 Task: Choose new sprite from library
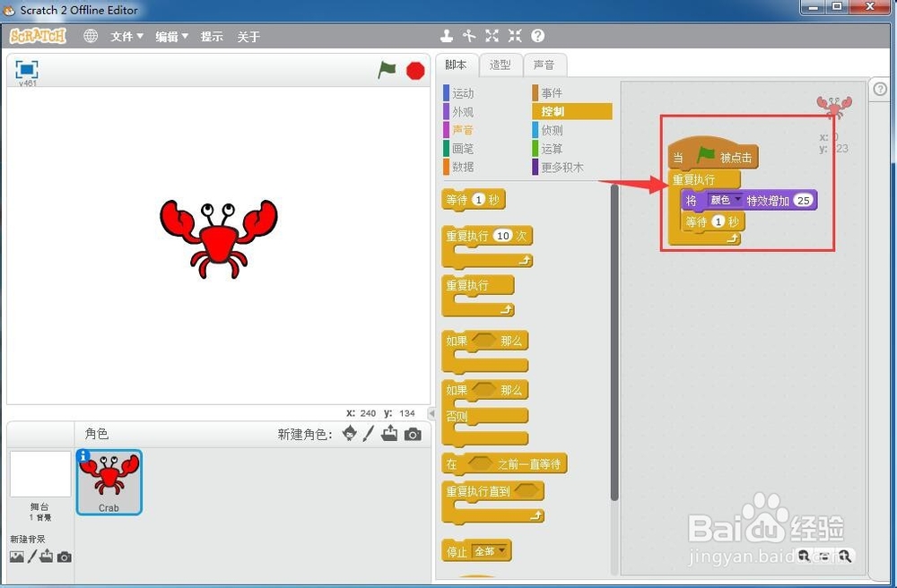click(x=349, y=434)
